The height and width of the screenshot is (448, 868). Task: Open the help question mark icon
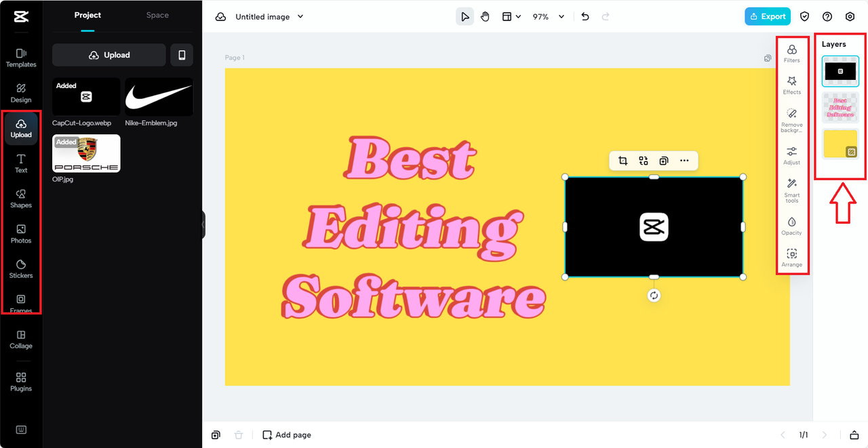pyautogui.click(x=827, y=17)
